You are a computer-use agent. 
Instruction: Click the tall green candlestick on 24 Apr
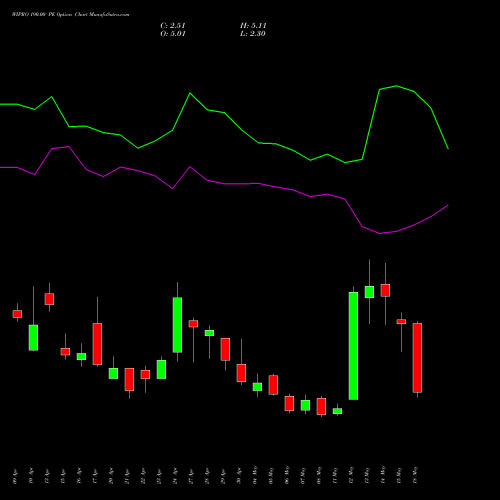[x=177, y=325]
